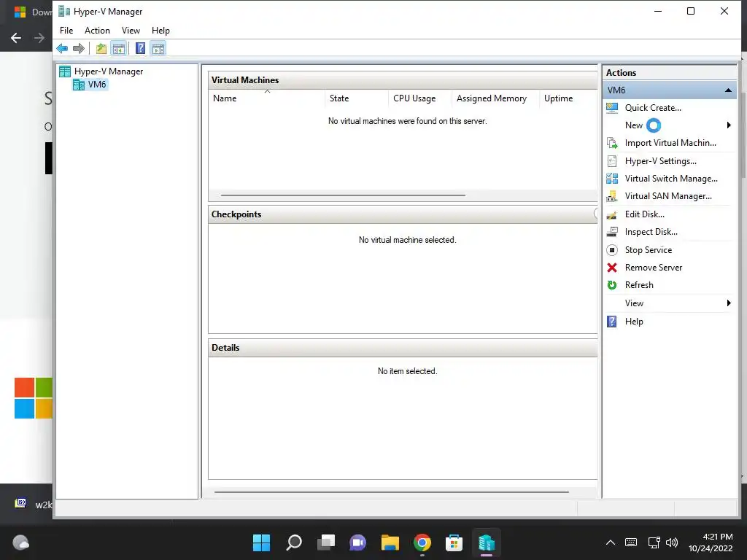Click Refresh in Actions pane
The image size is (747, 560).
click(x=639, y=285)
